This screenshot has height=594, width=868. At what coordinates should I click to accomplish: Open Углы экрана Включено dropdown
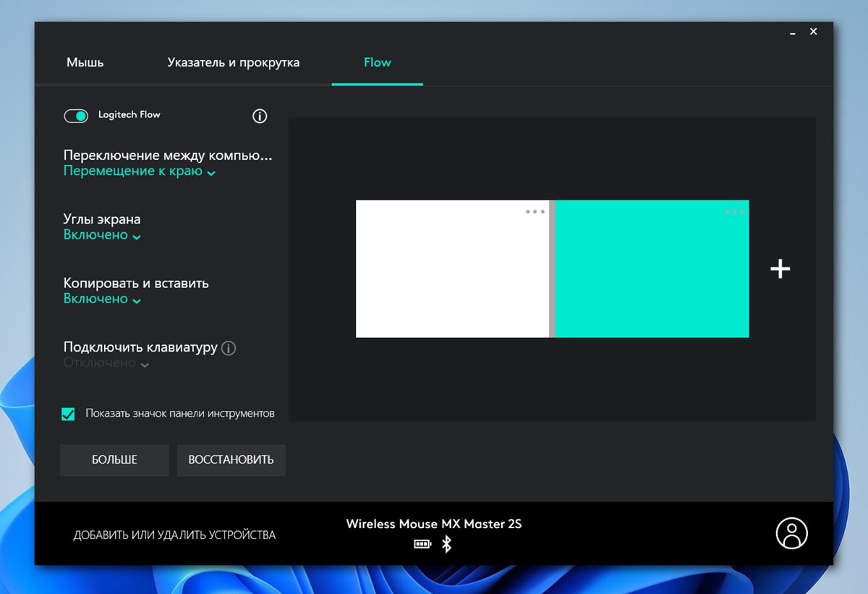102,236
